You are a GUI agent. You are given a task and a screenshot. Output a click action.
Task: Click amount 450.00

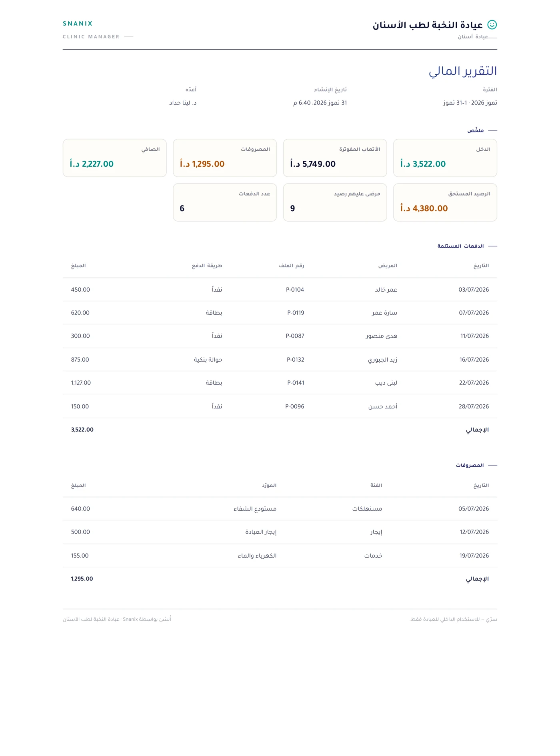pos(80,290)
